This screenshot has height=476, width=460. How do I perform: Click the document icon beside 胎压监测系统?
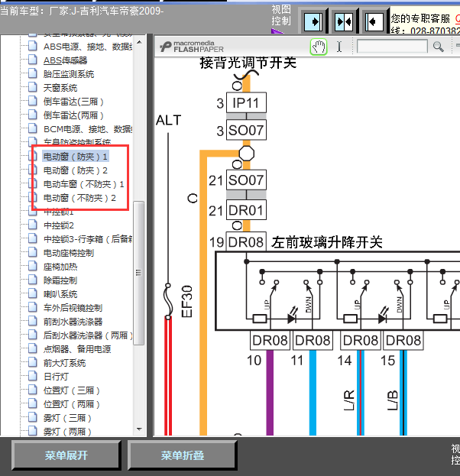pos(33,73)
